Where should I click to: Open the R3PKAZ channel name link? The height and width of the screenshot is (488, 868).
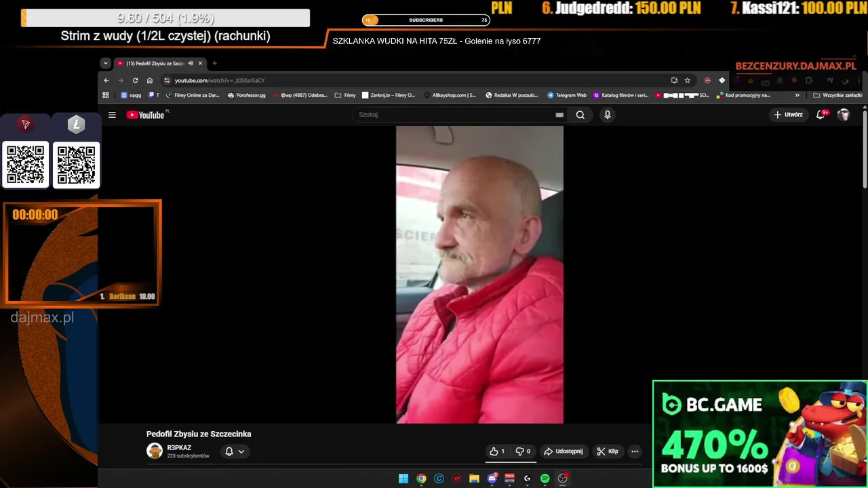[x=179, y=448]
